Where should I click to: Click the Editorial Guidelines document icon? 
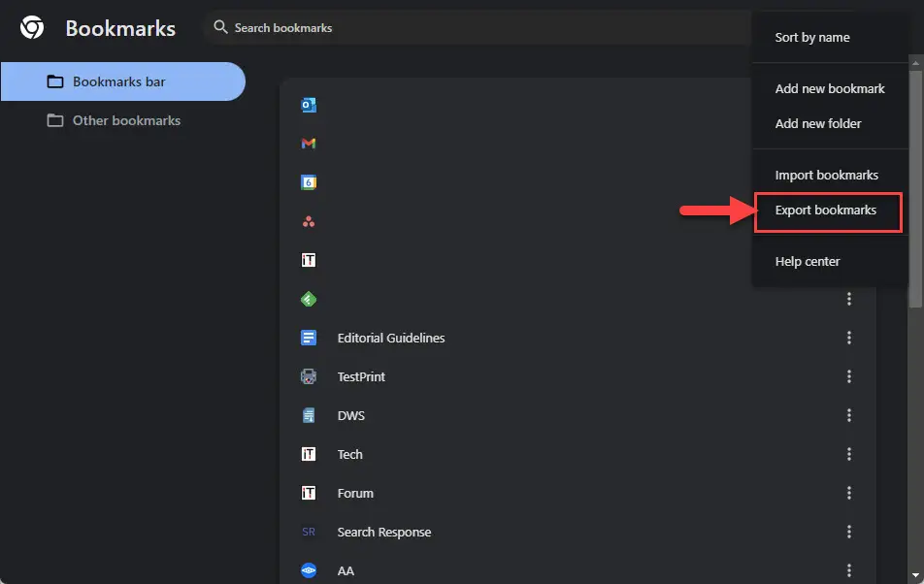point(309,338)
